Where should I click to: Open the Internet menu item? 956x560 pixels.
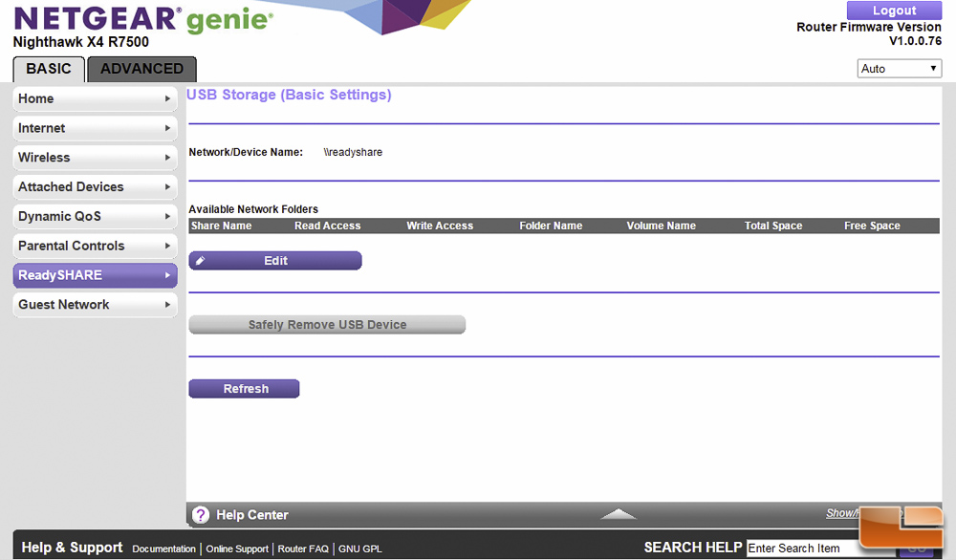tap(95, 128)
